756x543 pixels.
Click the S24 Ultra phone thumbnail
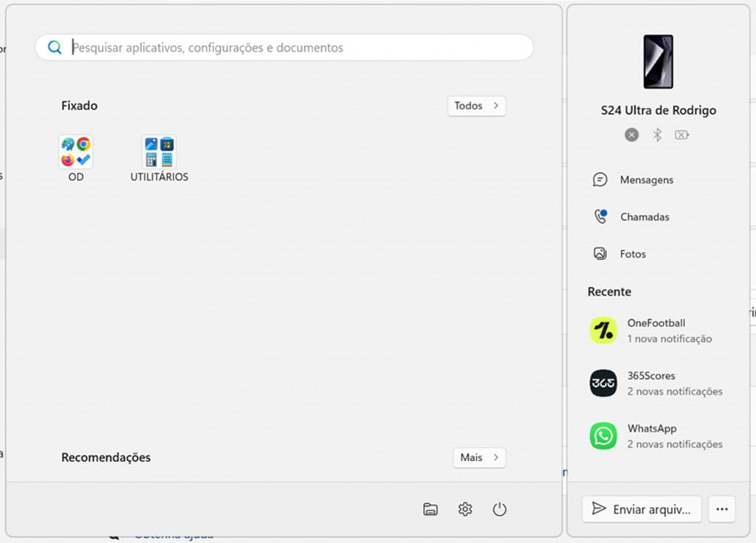pos(658,61)
